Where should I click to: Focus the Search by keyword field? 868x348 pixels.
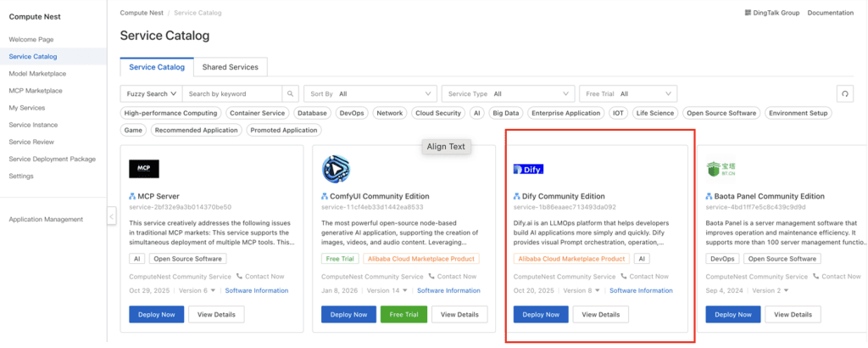click(x=232, y=93)
